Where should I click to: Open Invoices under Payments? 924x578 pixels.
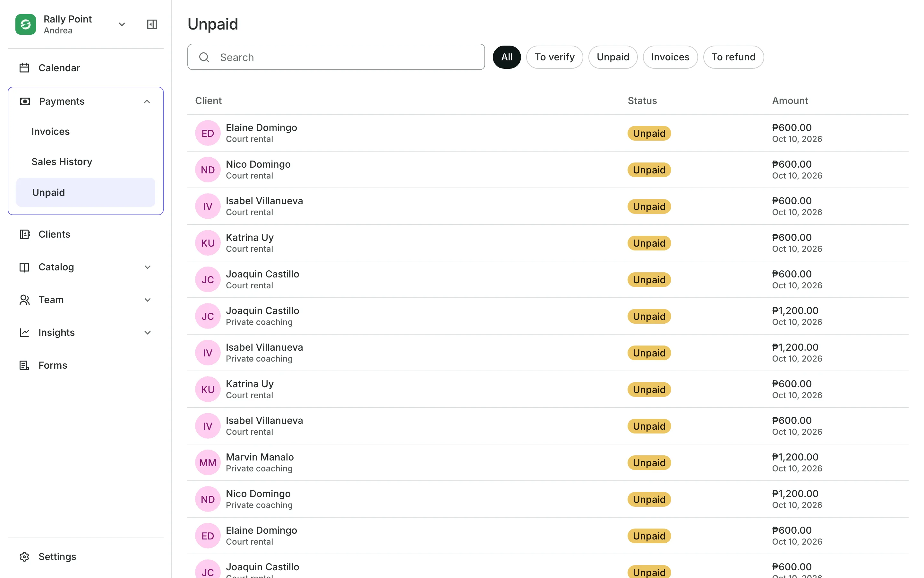tap(86, 132)
